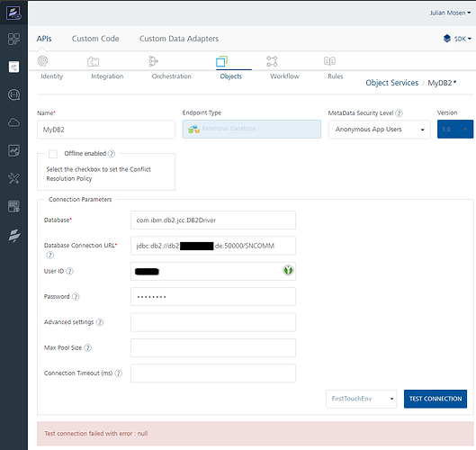Click the Rules book icon

pos(329,61)
